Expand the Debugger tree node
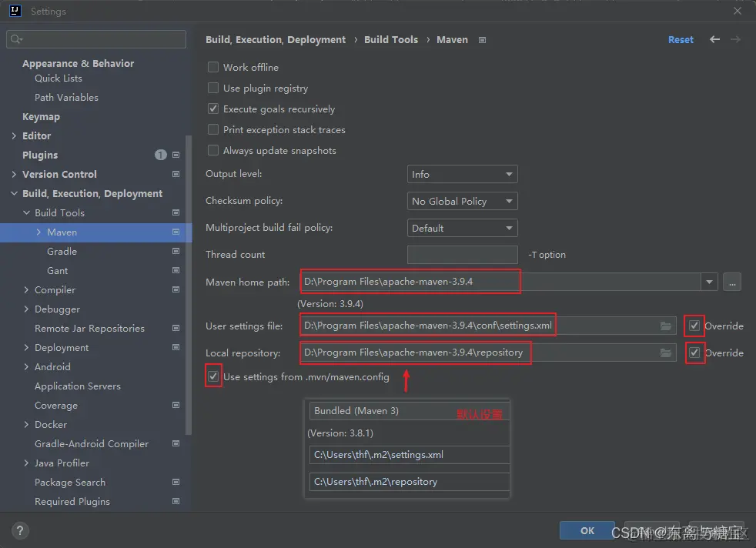This screenshot has width=756, height=548. (x=26, y=309)
